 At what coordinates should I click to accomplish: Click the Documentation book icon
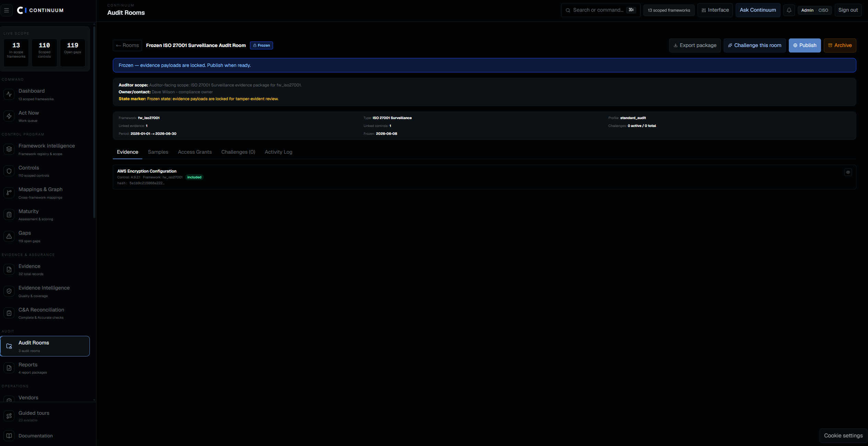[9, 436]
